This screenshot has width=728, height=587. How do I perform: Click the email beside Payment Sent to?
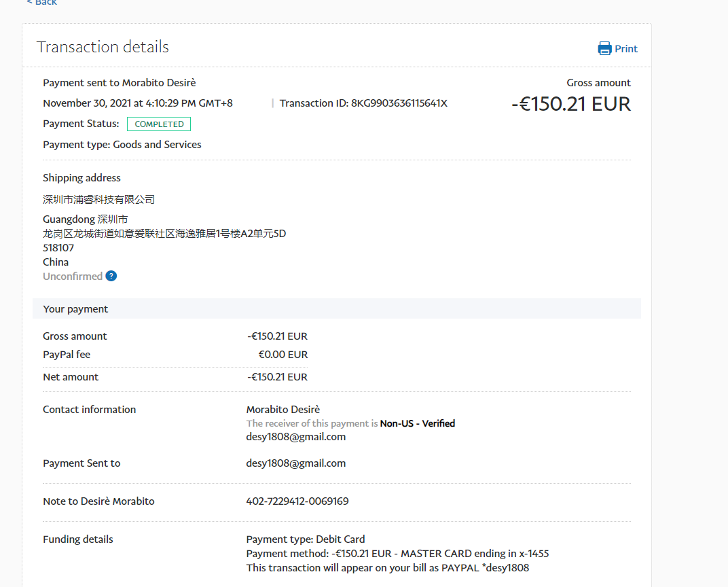point(295,463)
